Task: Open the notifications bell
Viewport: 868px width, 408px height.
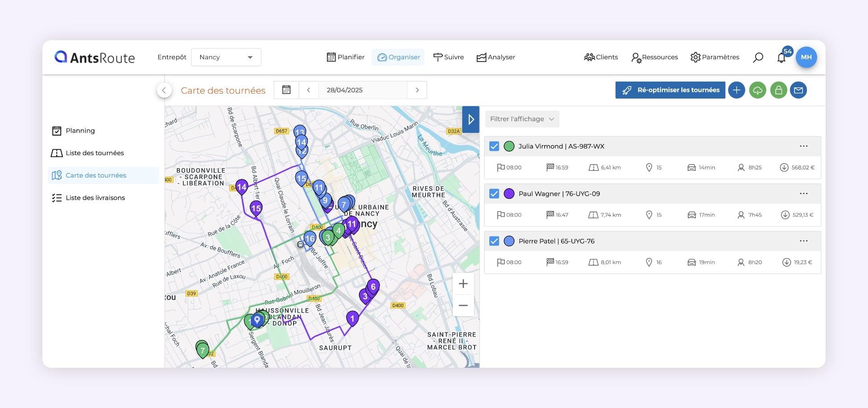Action: 781,58
